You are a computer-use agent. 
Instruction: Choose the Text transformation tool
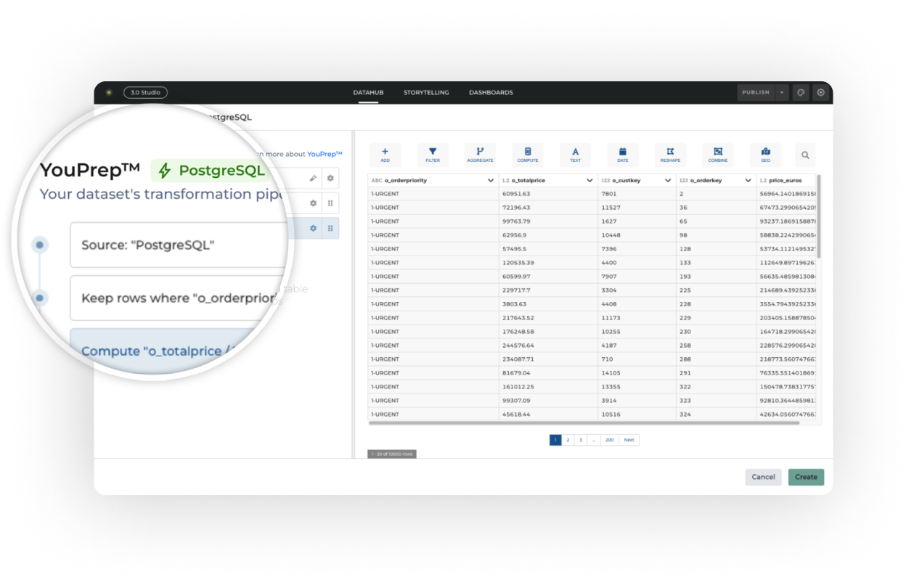pos(575,154)
